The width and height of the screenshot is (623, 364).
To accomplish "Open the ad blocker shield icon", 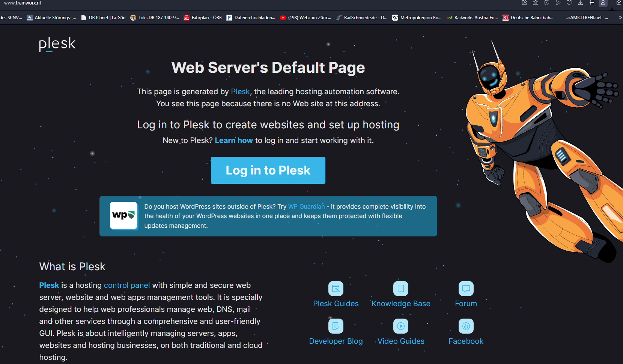I will point(547,3).
